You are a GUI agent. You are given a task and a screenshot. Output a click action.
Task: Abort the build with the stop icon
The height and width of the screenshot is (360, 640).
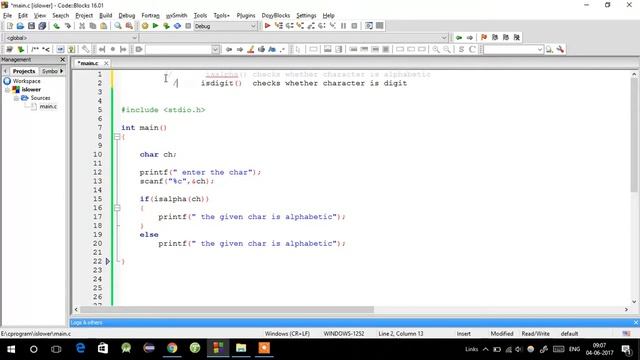tap(188, 26)
